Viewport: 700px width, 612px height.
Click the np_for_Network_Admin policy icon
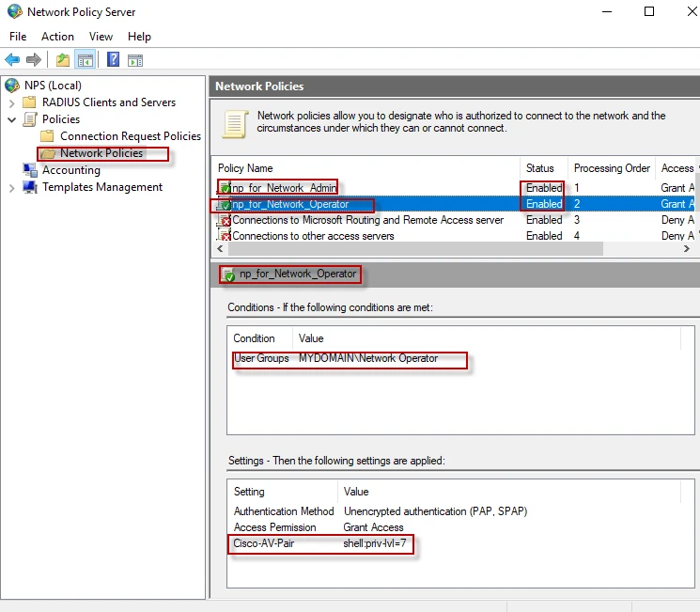coord(224,188)
